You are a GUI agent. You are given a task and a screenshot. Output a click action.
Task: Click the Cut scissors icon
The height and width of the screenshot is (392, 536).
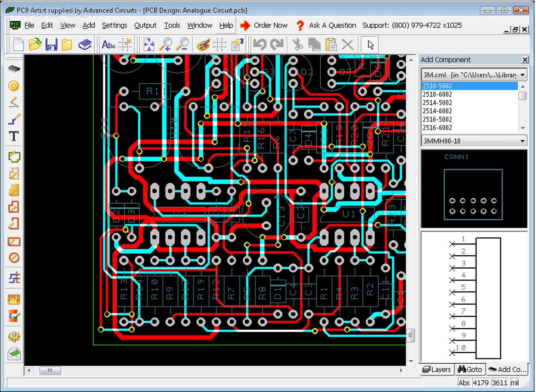tap(297, 45)
